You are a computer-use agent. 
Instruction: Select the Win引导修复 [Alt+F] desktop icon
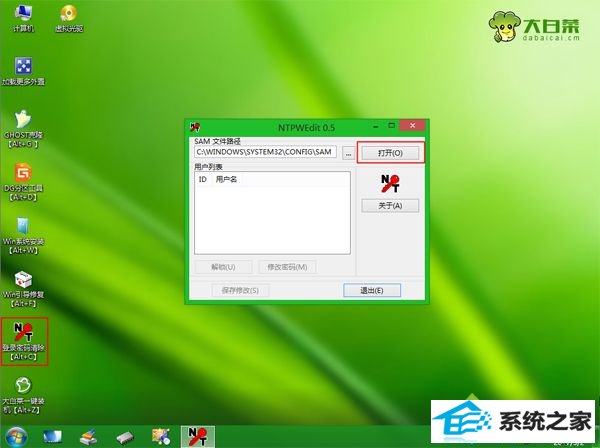coord(23,289)
